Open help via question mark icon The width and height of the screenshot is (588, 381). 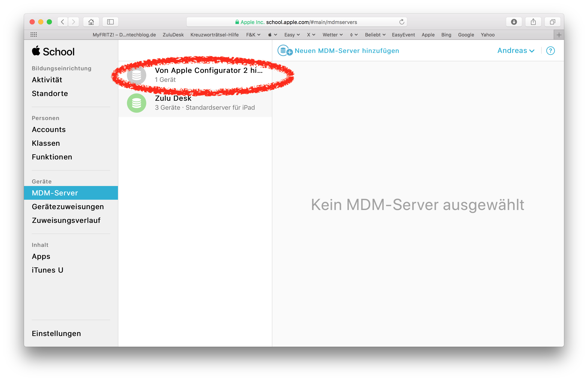click(x=550, y=51)
